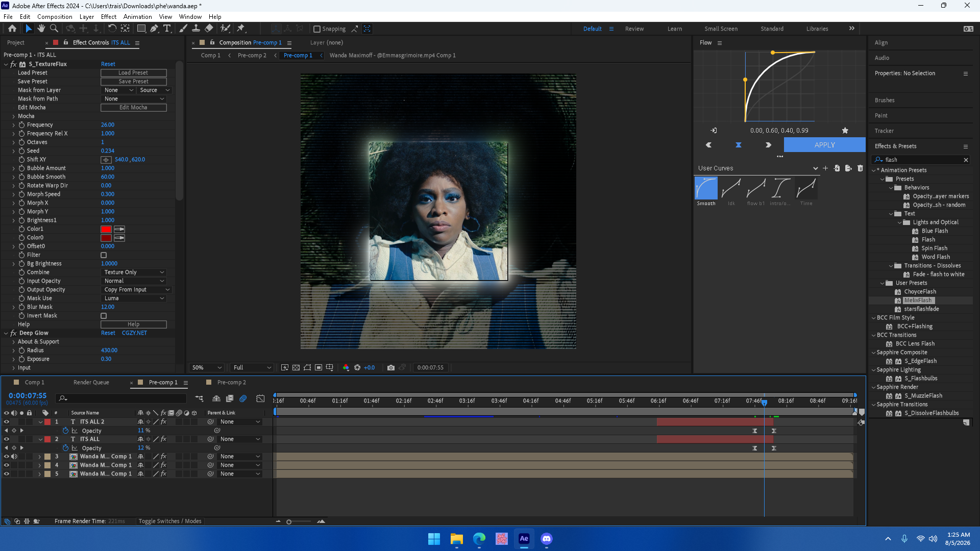The image size is (980, 551).
Task: Select the Zoom tool magnifier
Action: click(x=54, y=29)
